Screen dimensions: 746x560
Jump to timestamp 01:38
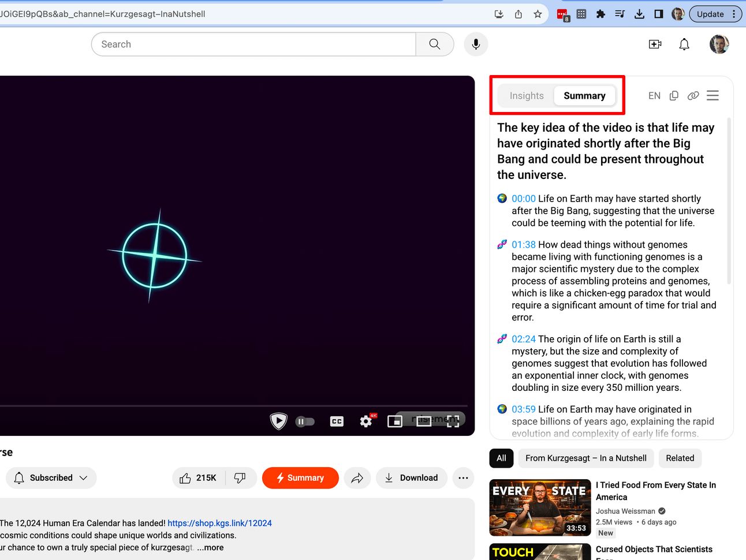(x=524, y=245)
